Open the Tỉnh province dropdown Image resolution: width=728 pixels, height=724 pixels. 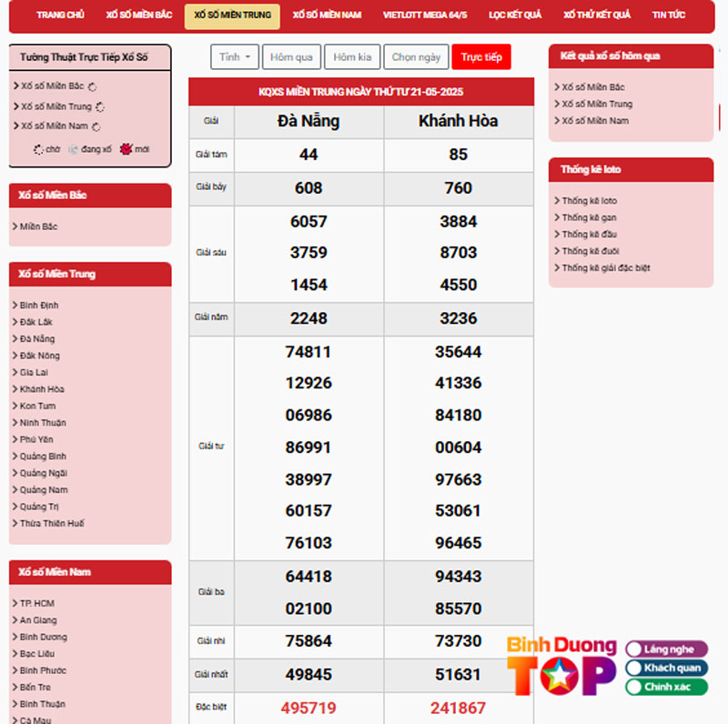click(235, 57)
